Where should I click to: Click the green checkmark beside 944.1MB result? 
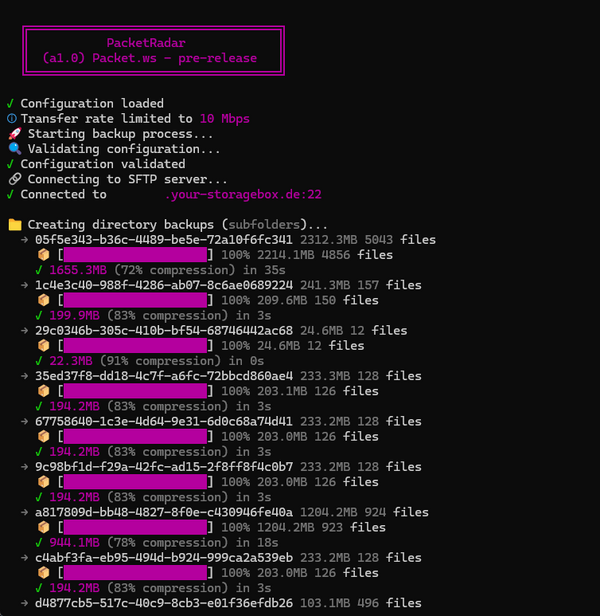(x=39, y=543)
